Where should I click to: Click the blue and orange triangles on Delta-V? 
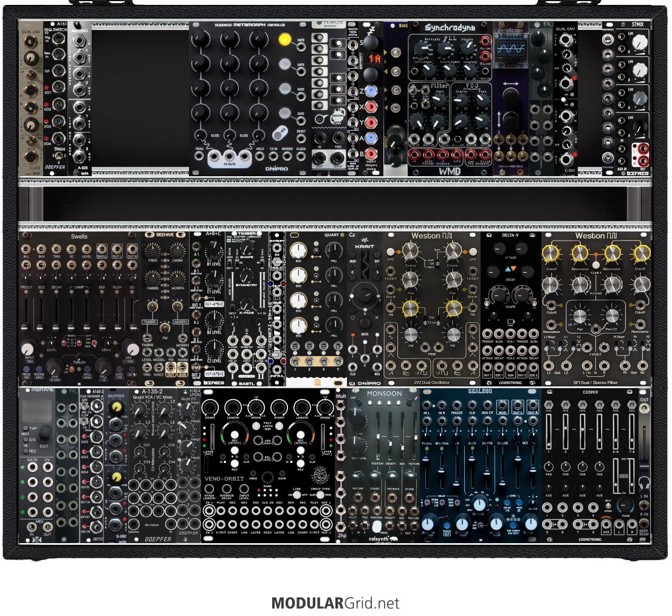(510, 269)
